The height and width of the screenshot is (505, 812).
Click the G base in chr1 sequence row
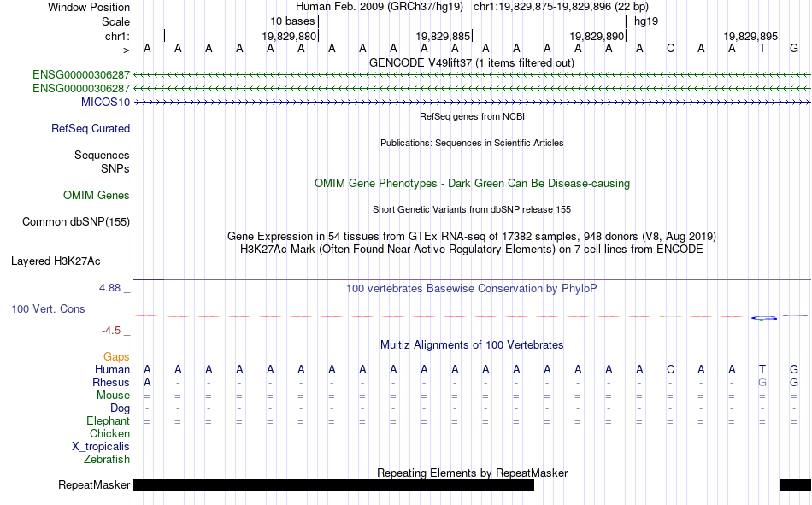(x=793, y=48)
